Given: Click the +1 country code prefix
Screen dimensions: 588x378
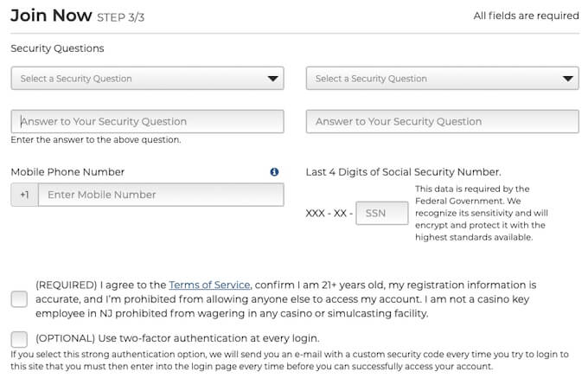Looking at the screenshot, I should 24,195.
